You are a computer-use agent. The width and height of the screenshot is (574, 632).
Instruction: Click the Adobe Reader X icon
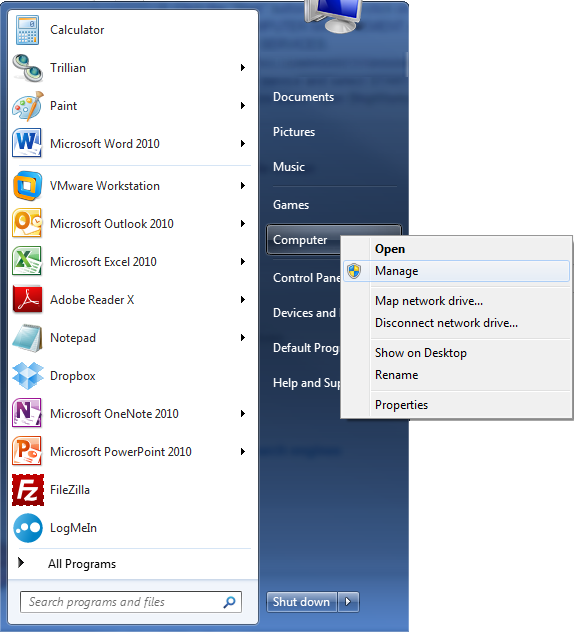click(27, 299)
